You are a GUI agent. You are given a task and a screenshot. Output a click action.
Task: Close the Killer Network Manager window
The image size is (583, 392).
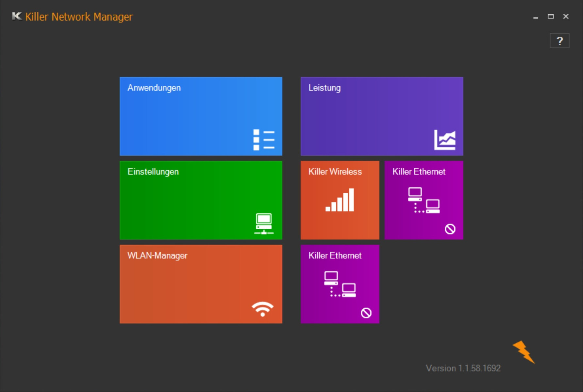(x=566, y=16)
